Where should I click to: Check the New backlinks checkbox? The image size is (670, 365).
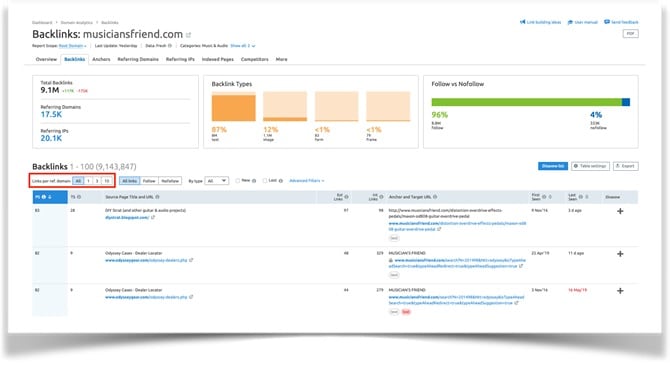point(238,181)
